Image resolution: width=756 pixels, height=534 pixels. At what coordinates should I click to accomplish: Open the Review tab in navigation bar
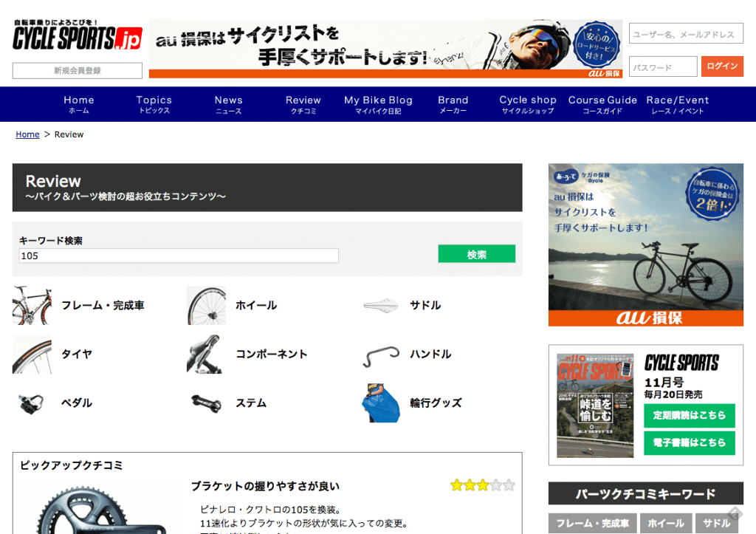[303, 104]
